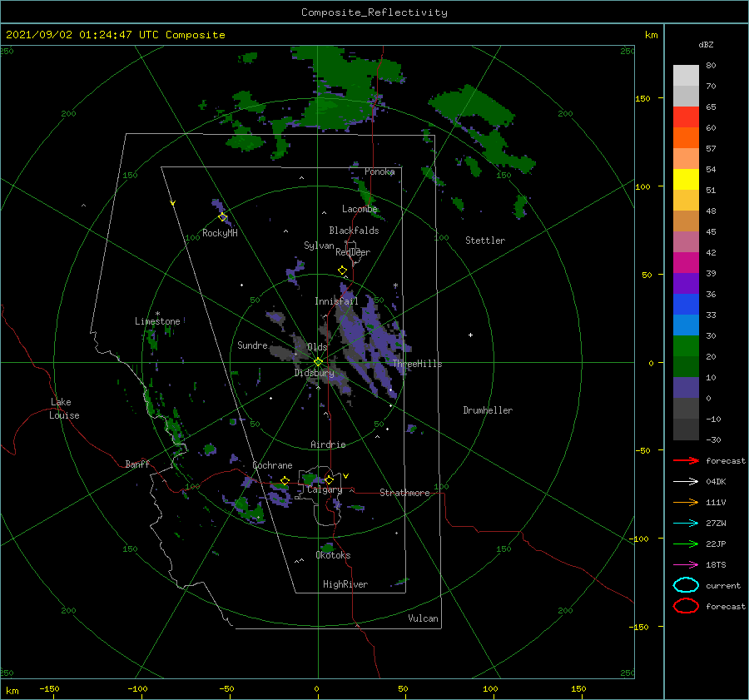Screen dimensions: 749x700
Task: Click the red swatch between 65 and 60
Action: [686, 117]
